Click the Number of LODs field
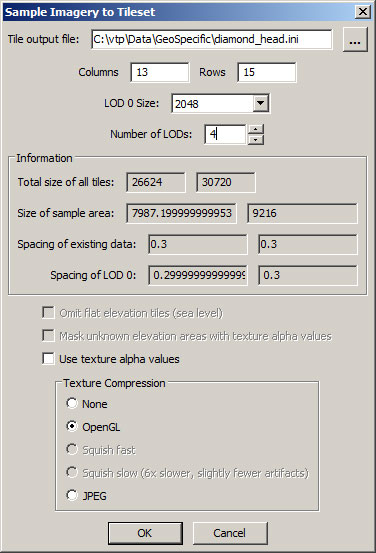The width and height of the screenshot is (376, 553). point(225,134)
